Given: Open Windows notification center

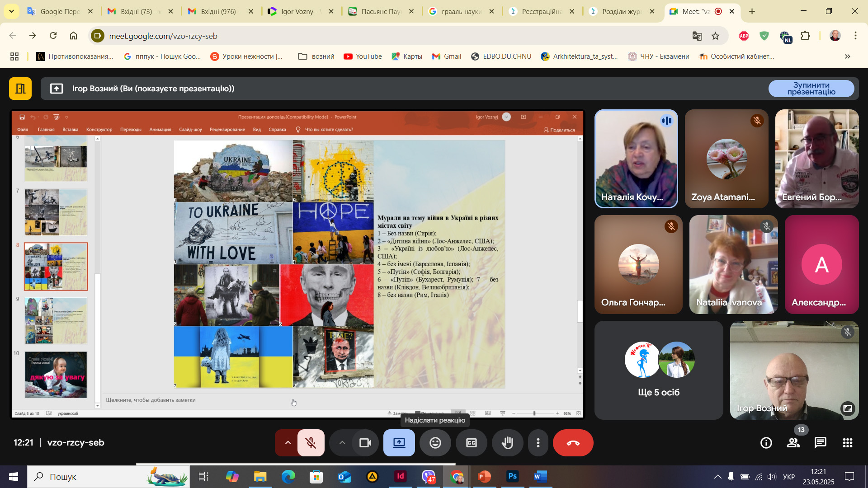Looking at the screenshot, I should [x=849, y=477].
